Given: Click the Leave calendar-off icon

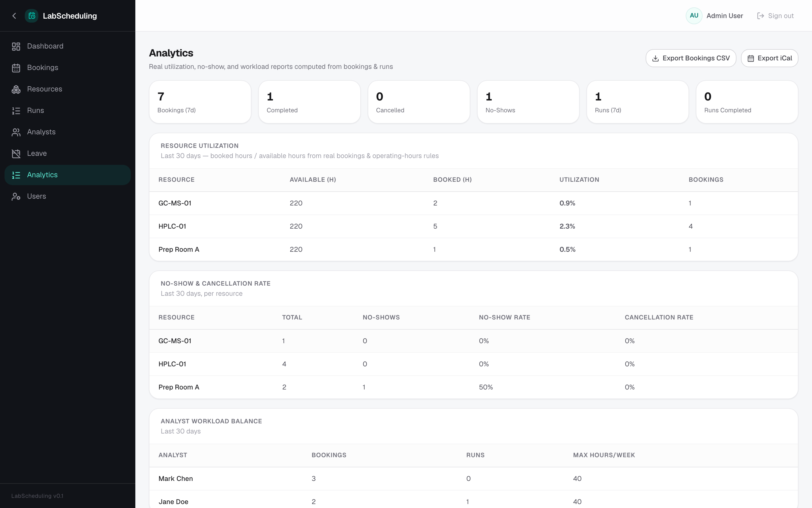Looking at the screenshot, I should coord(16,154).
